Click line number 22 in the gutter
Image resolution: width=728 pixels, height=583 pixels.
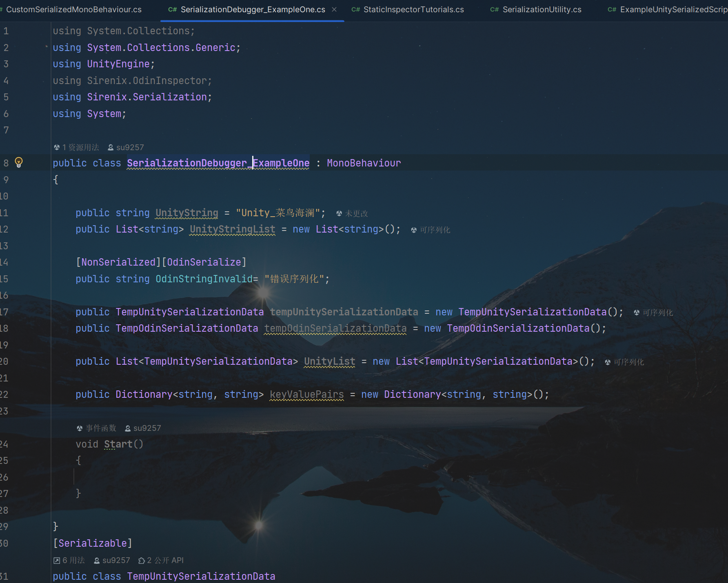coord(4,395)
